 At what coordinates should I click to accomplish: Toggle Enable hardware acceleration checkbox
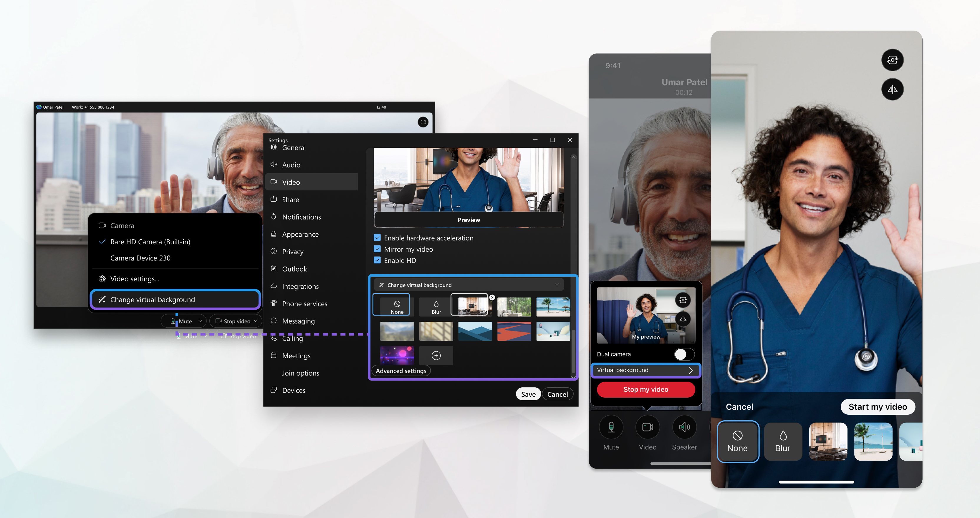coord(377,238)
